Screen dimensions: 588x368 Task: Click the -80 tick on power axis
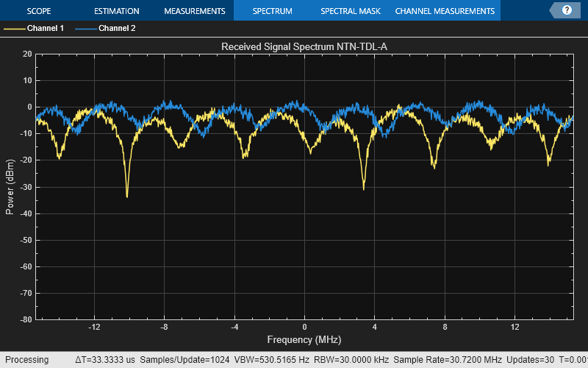(26, 320)
